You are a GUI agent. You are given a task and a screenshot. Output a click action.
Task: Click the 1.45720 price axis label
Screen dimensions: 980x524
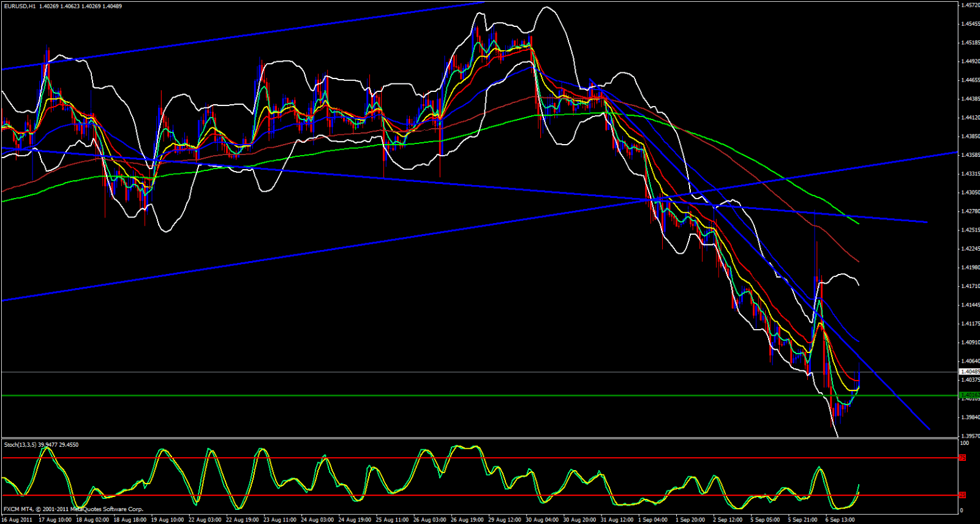pos(970,6)
